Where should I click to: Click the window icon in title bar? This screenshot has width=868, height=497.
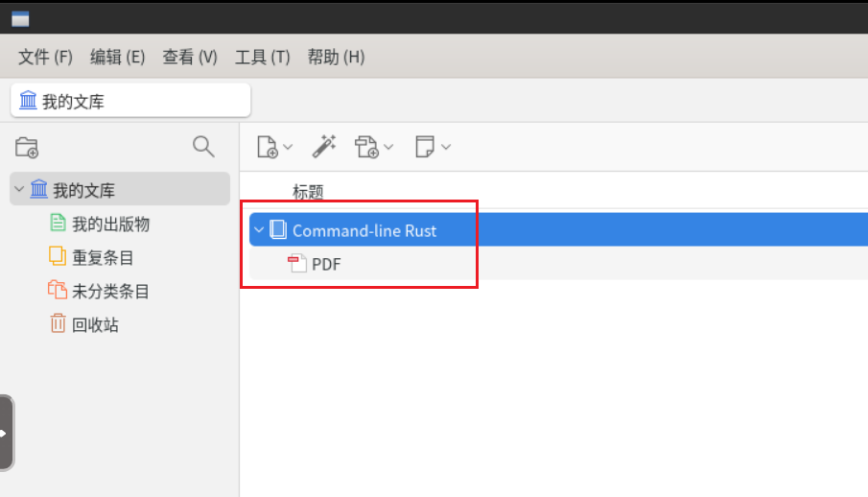[20, 19]
